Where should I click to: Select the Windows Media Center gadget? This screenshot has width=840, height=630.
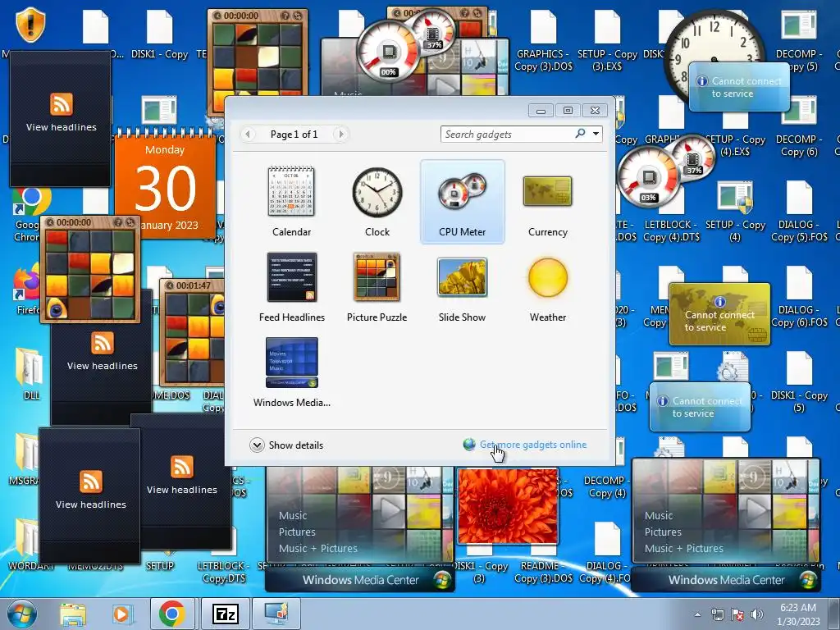291,372
